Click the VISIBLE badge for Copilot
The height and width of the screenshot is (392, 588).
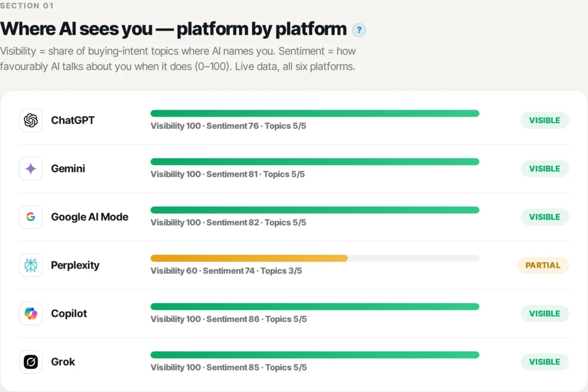coord(545,314)
